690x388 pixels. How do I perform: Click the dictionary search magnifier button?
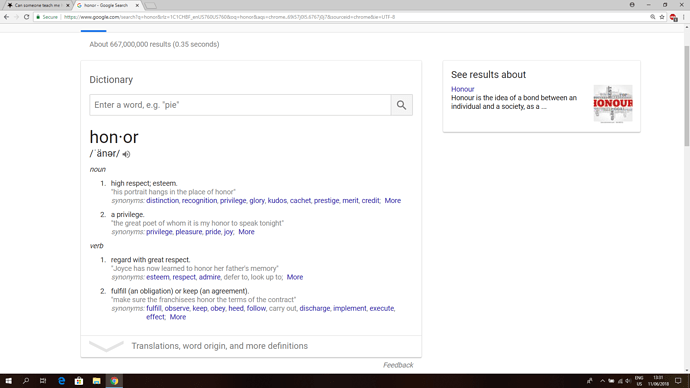(x=401, y=105)
